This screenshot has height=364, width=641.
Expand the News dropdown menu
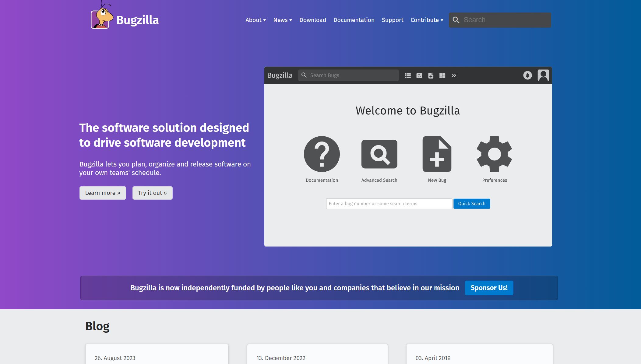click(283, 20)
